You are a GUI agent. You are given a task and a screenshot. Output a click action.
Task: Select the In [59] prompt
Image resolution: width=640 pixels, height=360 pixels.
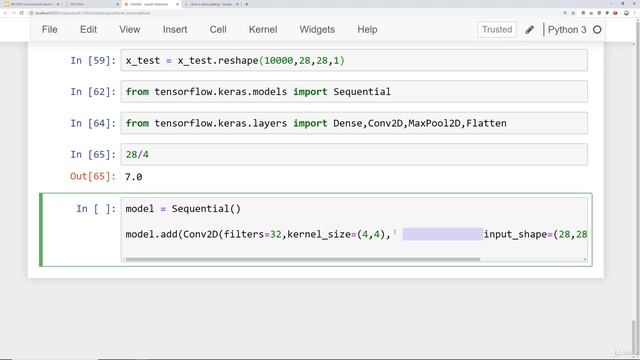tap(93, 60)
